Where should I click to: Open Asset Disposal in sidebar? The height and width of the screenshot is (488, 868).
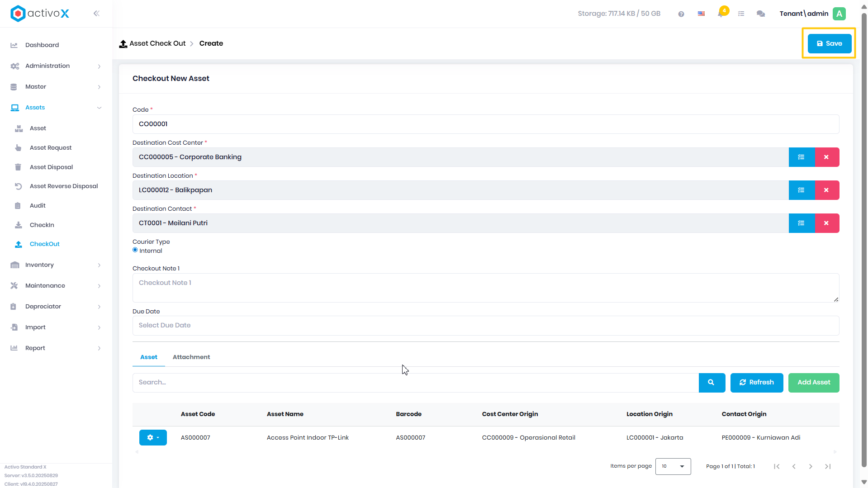pyautogui.click(x=51, y=167)
